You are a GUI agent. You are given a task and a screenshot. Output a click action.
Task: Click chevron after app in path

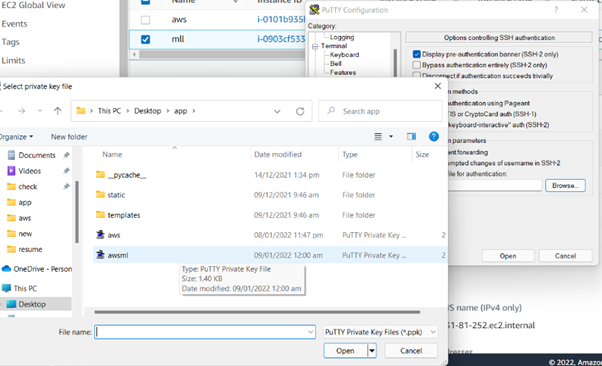pos(194,111)
